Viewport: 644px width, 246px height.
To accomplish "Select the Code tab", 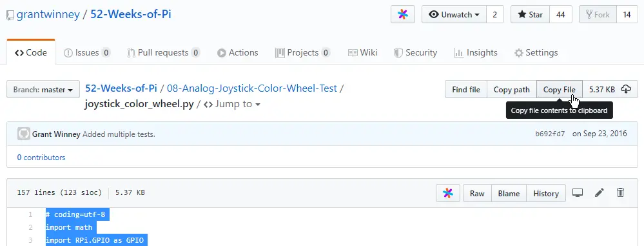I will coord(31,53).
